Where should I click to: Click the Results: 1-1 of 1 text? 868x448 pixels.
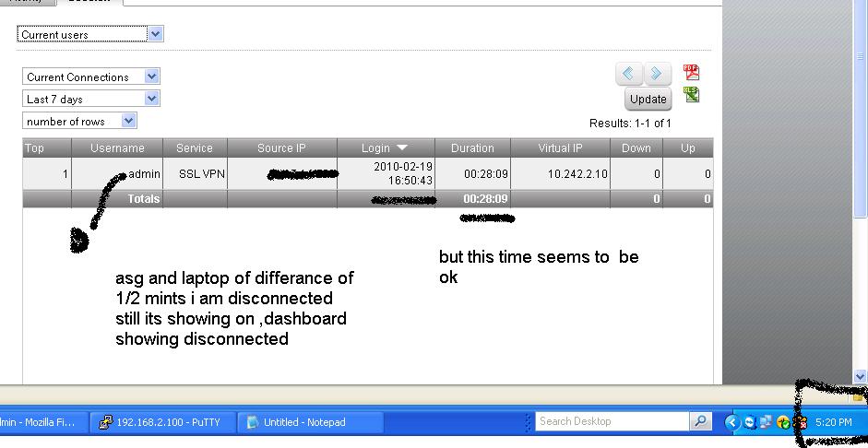pos(630,124)
